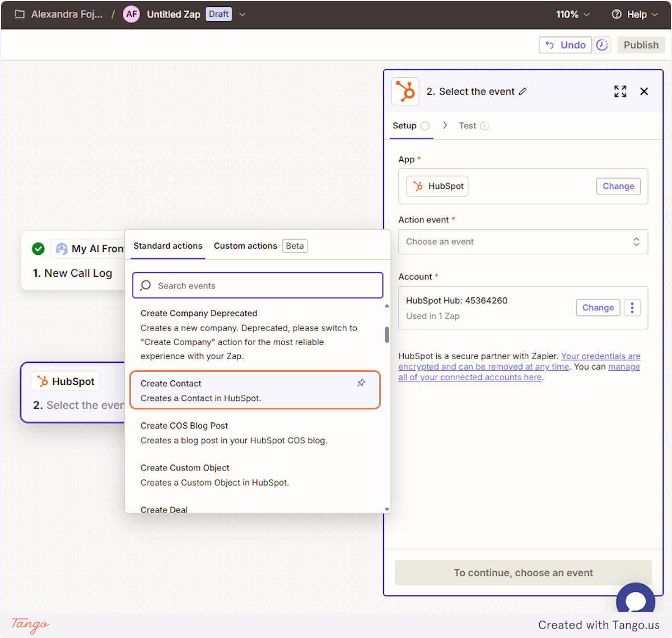The height and width of the screenshot is (638, 672).
Task: Click the help question mark icon
Action: (x=617, y=15)
